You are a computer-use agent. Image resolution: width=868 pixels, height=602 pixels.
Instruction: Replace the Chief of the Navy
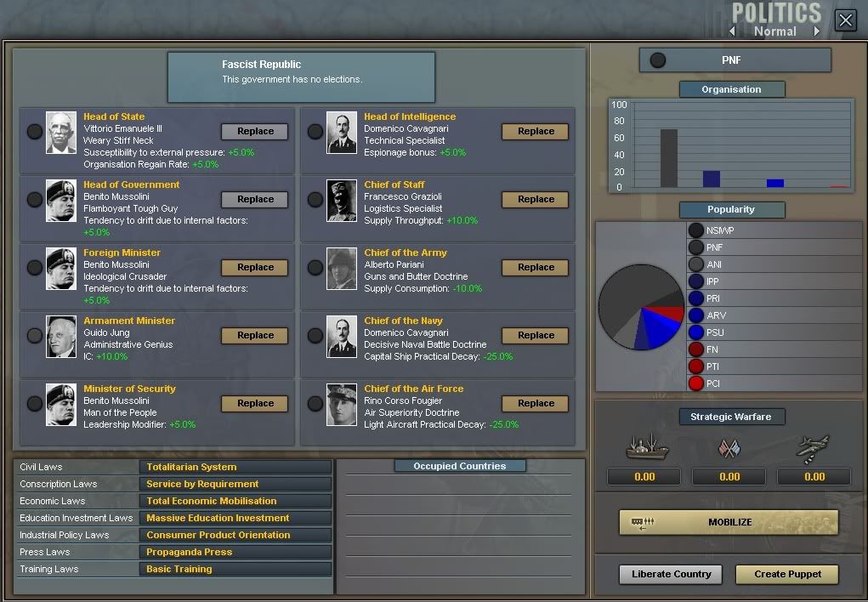pyautogui.click(x=536, y=335)
